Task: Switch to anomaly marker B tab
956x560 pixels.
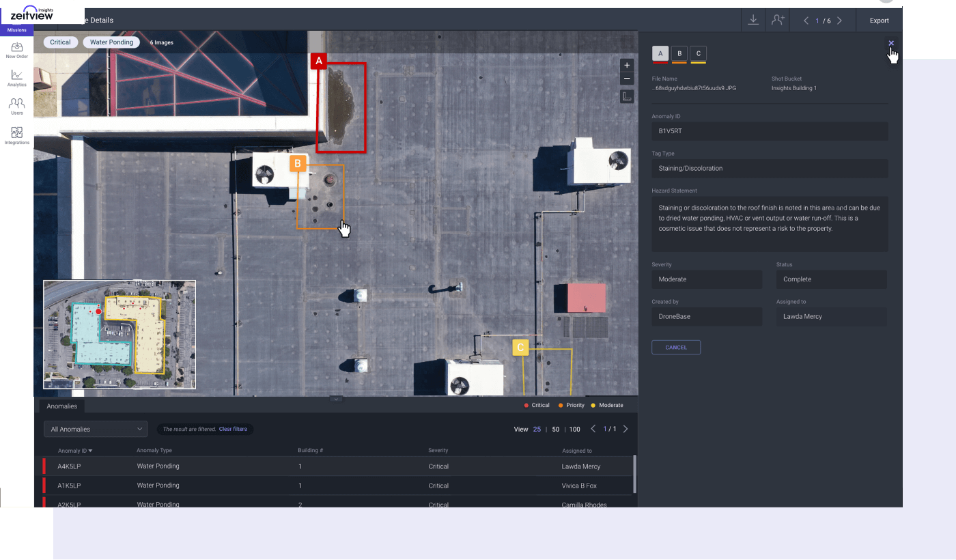Action: point(679,54)
